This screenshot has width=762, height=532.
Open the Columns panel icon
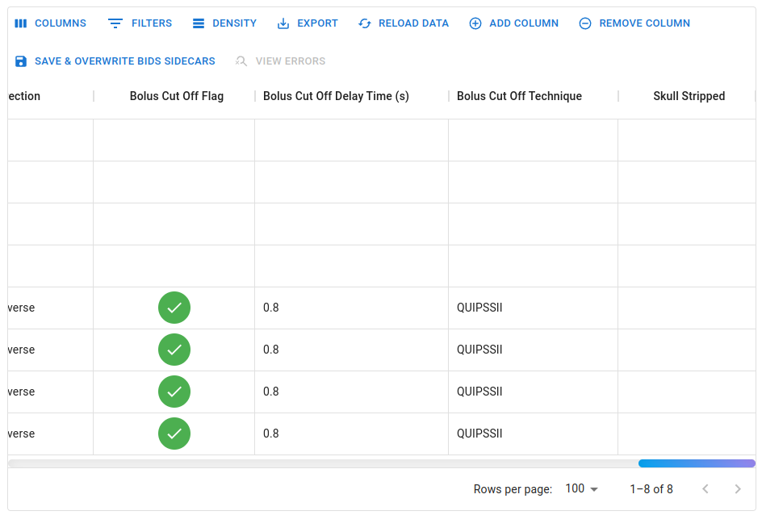point(21,23)
